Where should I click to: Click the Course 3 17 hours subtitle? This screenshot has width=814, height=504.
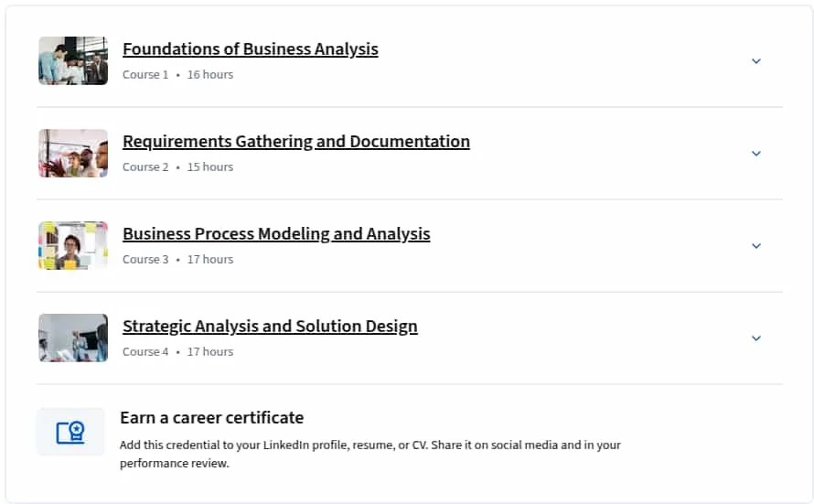(178, 260)
